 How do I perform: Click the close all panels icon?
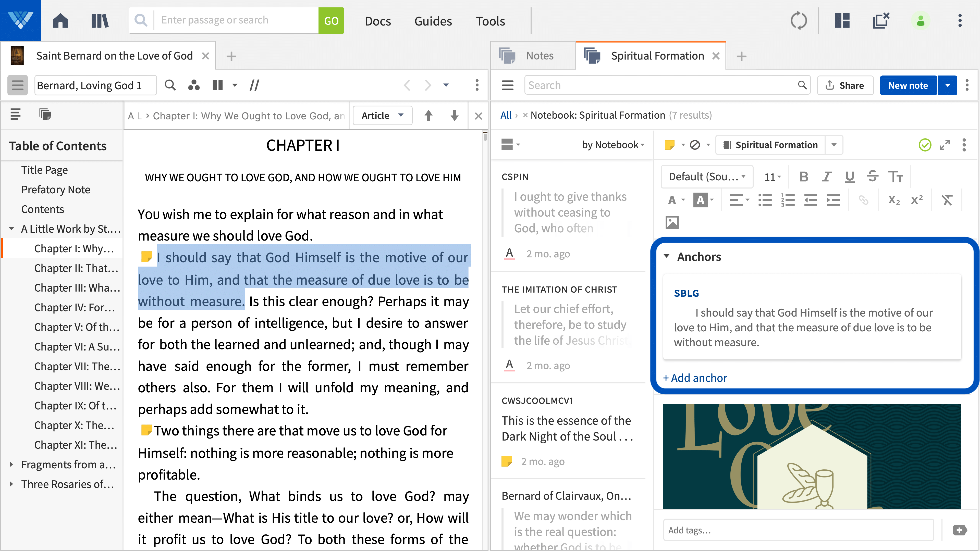(x=881, y=20)
